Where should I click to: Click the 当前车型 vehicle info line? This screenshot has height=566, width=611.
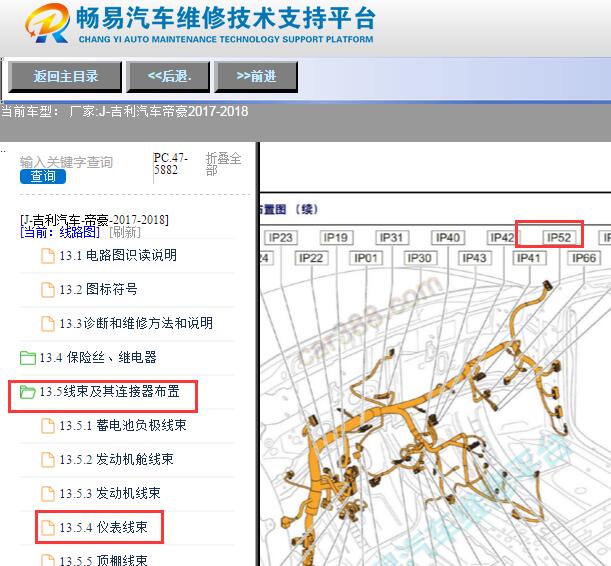tap(125, 111)
